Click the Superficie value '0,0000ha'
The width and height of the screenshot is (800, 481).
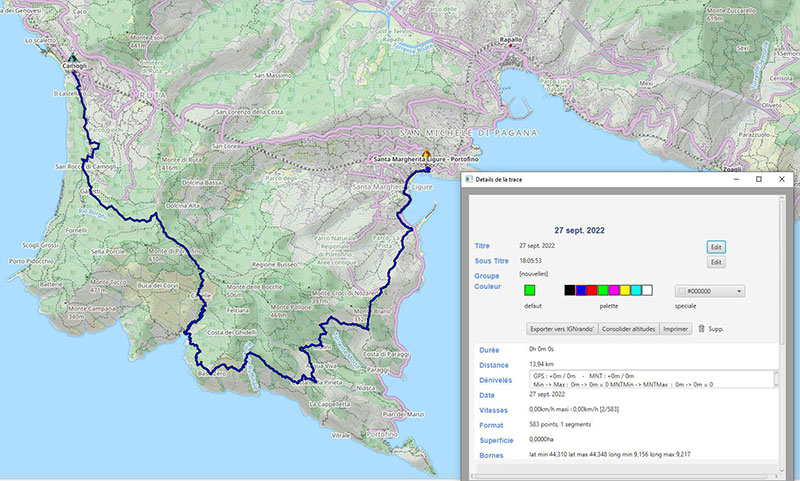pos(541,439)
